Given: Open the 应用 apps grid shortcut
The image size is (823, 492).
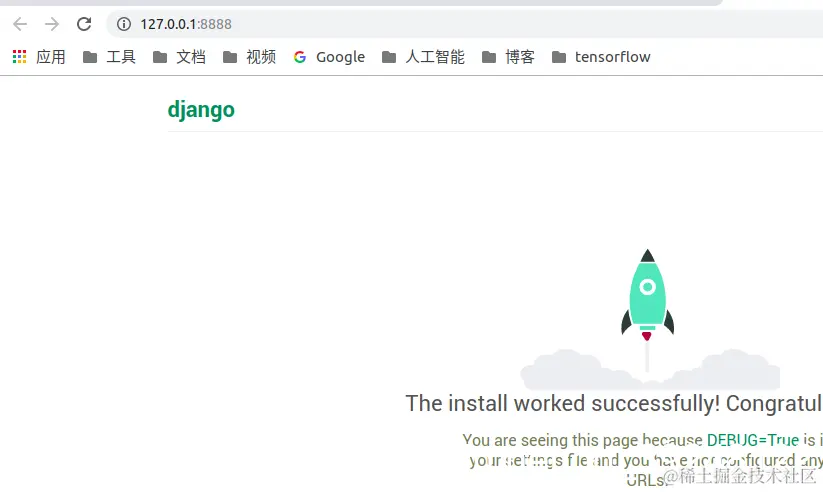Looking at the screenshot, I should 39,57.
